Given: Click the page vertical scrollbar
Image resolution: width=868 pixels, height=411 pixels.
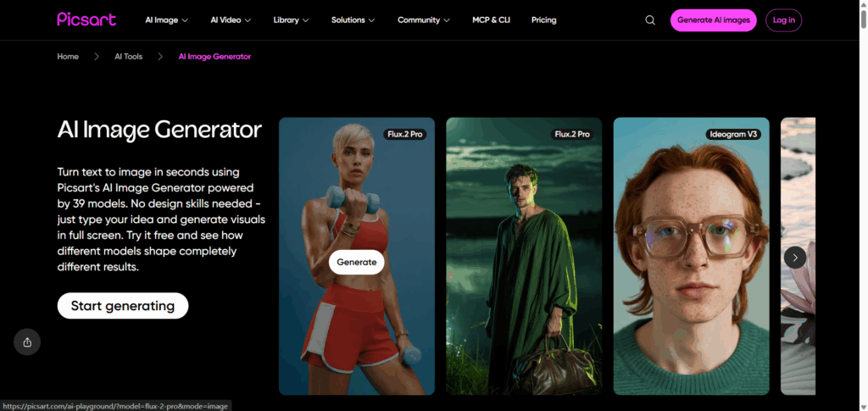Looking at the screenshot, I should [x=863, y=205].
